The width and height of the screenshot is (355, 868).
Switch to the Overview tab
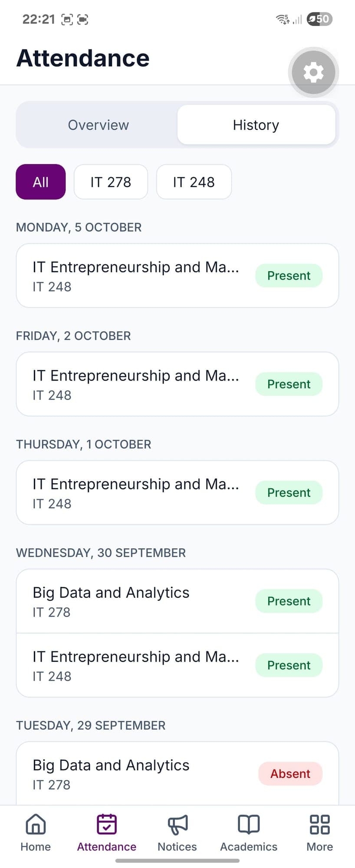pos(98,125)
